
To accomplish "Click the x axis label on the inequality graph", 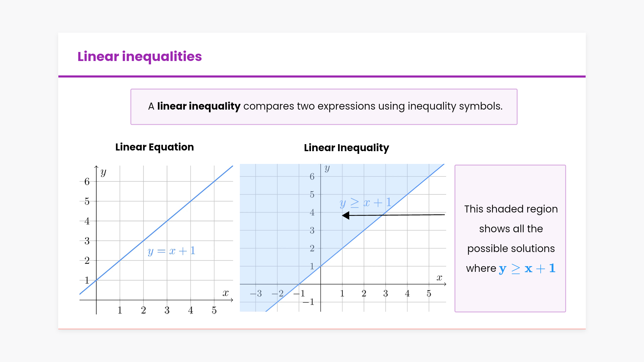I will click(439, 278).
